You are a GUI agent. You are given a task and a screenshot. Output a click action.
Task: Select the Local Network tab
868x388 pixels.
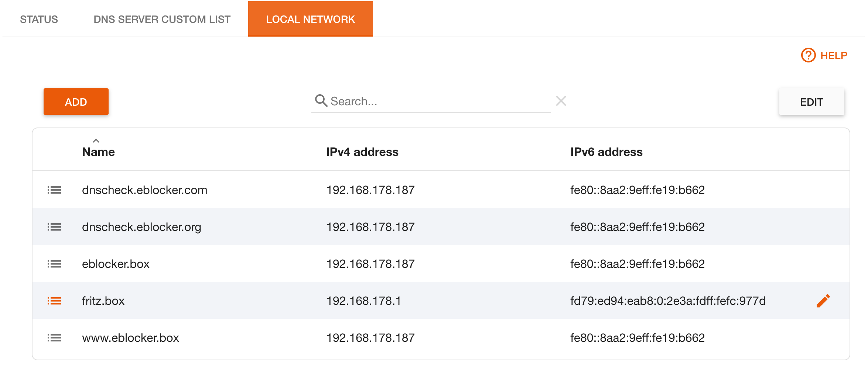coord(310,19)
